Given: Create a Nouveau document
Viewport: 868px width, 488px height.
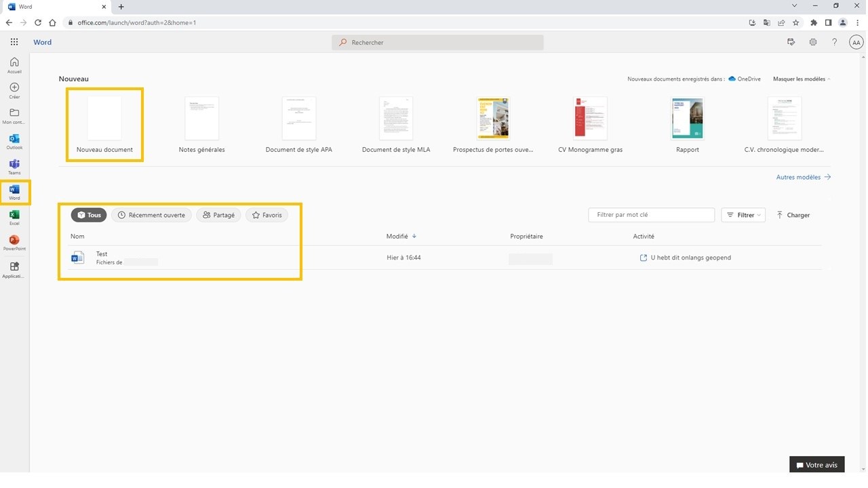Looking at the screenshot, I should coord(104,125).
